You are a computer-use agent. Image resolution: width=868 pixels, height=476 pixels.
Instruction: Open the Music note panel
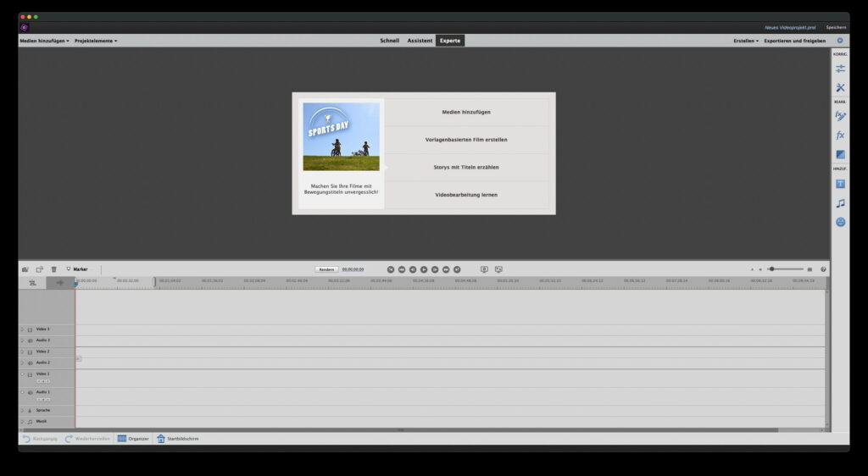coord(840,203)
